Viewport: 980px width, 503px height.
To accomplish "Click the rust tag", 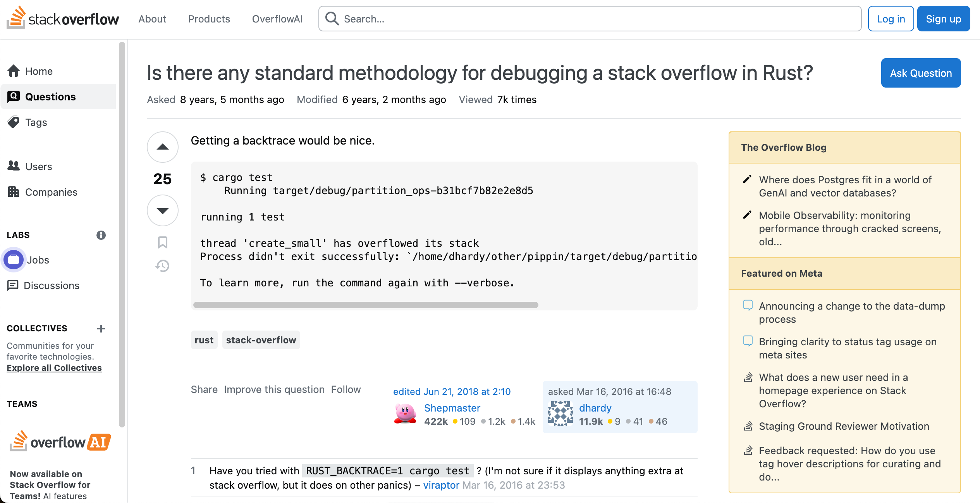I will click(204, 340).
